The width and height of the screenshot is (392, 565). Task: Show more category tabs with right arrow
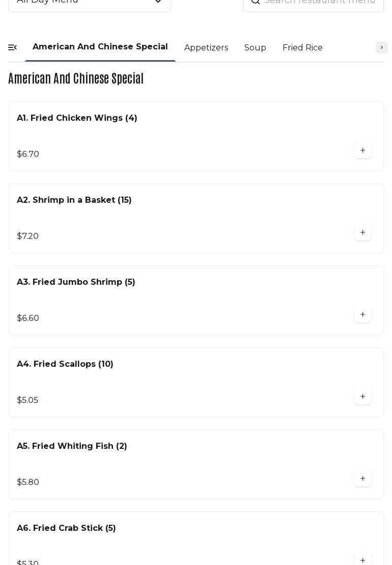tap(381, 47)
